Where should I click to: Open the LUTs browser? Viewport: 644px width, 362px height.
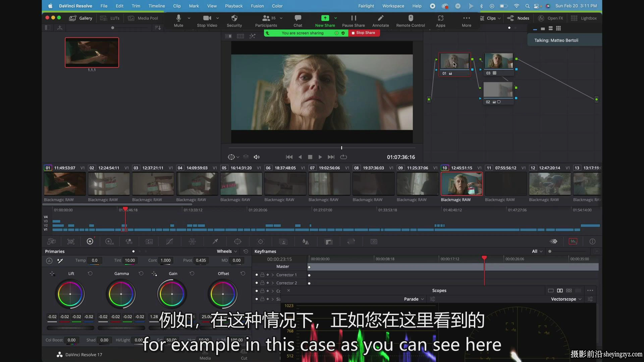110,18
